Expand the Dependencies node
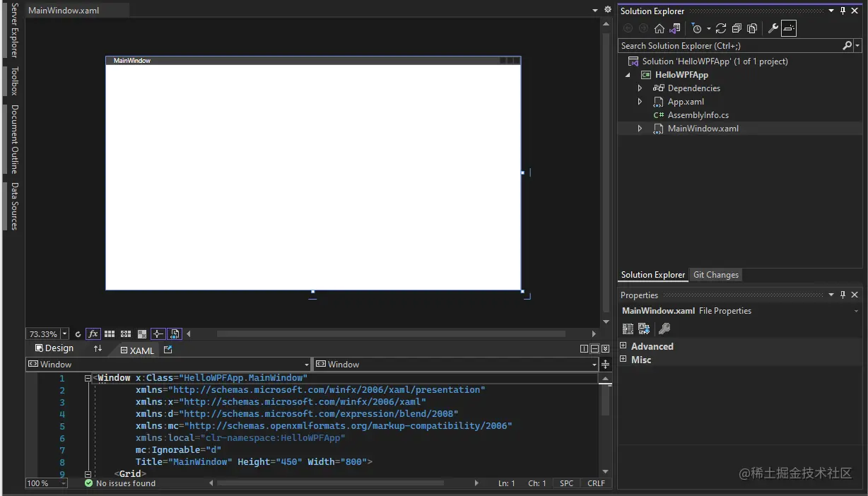The image size is (868, 496). (640, 88)
